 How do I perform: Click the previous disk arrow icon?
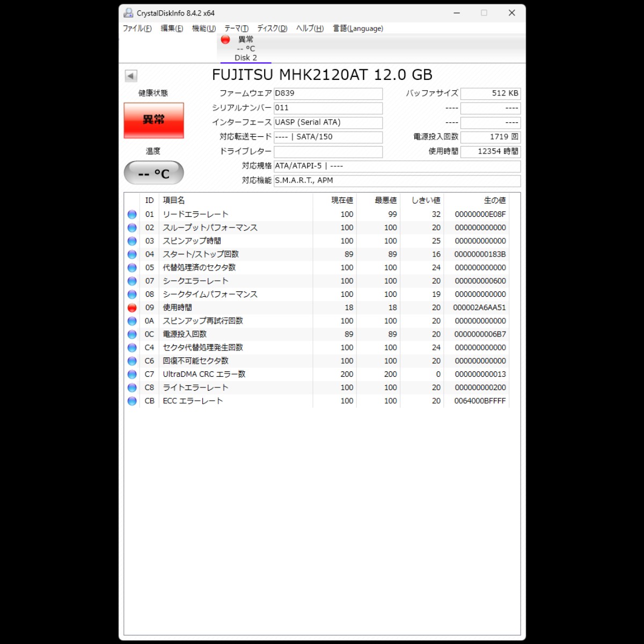pos(131,76)
